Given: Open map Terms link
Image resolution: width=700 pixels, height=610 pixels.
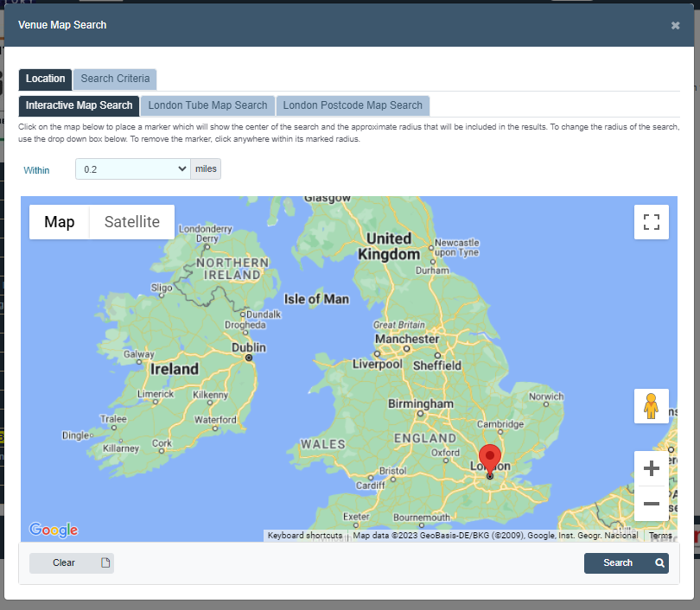Looking at the screenshot, I should click(660, 536).
